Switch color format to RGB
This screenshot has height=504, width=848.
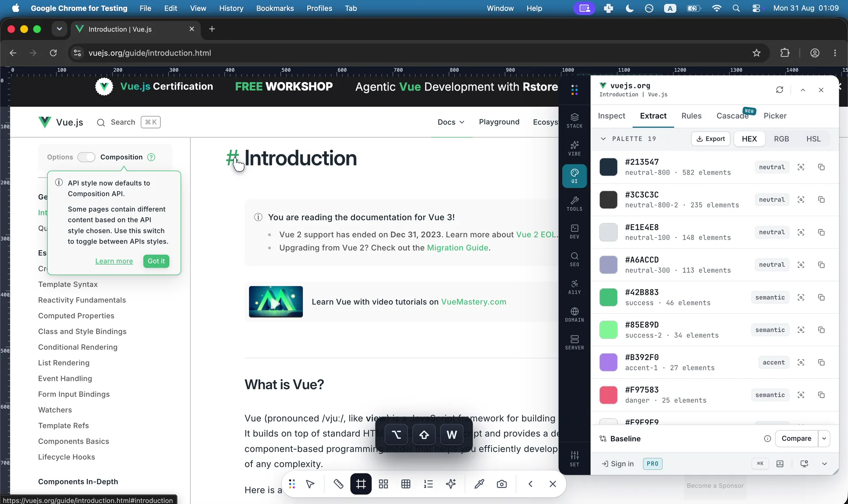781,139
